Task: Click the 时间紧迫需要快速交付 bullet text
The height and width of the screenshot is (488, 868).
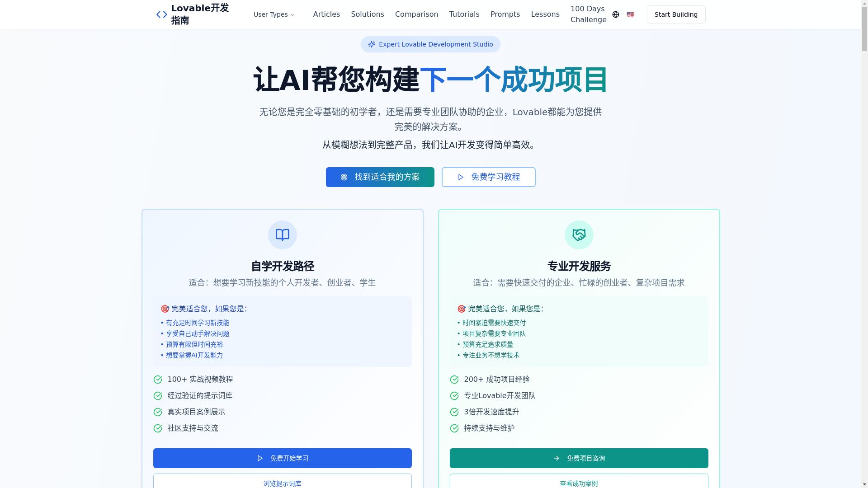Action: [494, 323]
